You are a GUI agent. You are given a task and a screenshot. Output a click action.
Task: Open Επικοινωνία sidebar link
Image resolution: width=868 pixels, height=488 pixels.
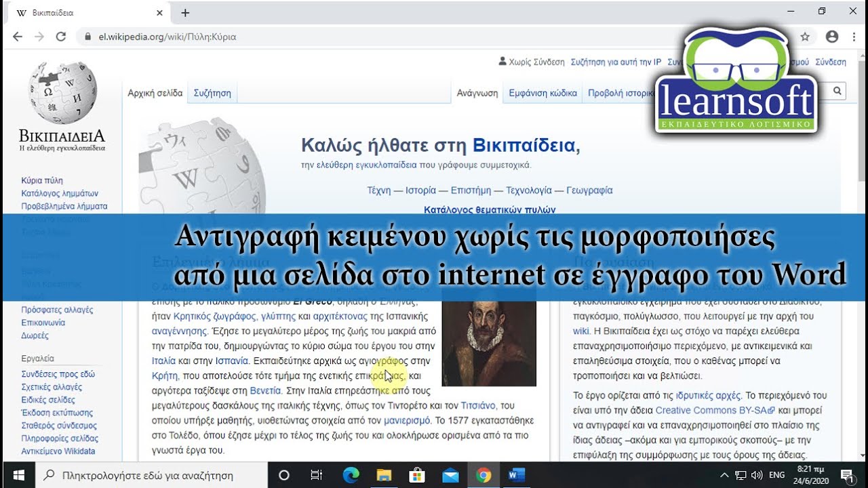43,323
